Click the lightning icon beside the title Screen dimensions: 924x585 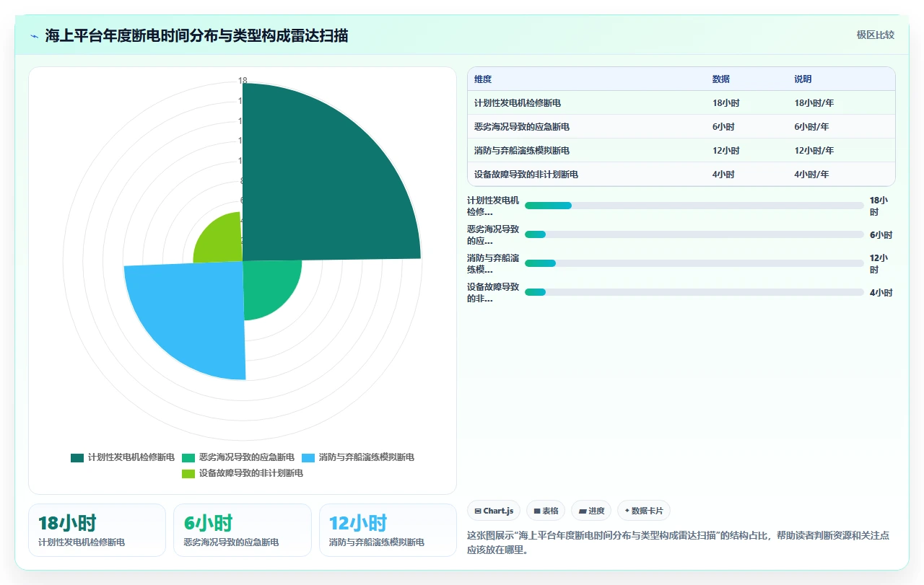coord(35,36)
